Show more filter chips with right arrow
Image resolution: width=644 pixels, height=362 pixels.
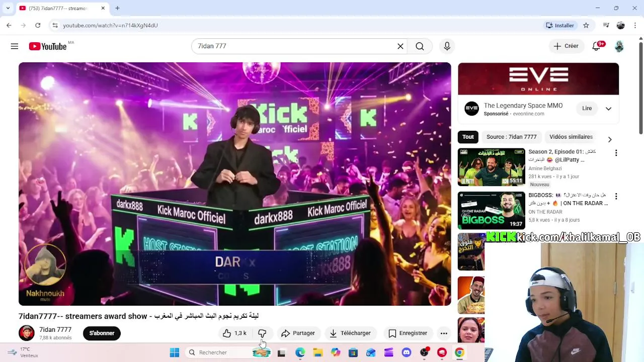(610, 139)
